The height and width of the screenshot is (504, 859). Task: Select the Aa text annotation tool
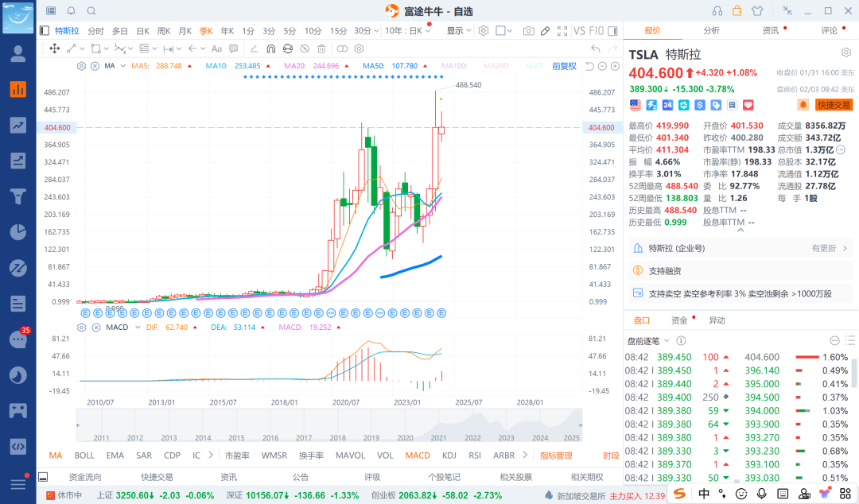pyautogui.click(x=216, y=48)
